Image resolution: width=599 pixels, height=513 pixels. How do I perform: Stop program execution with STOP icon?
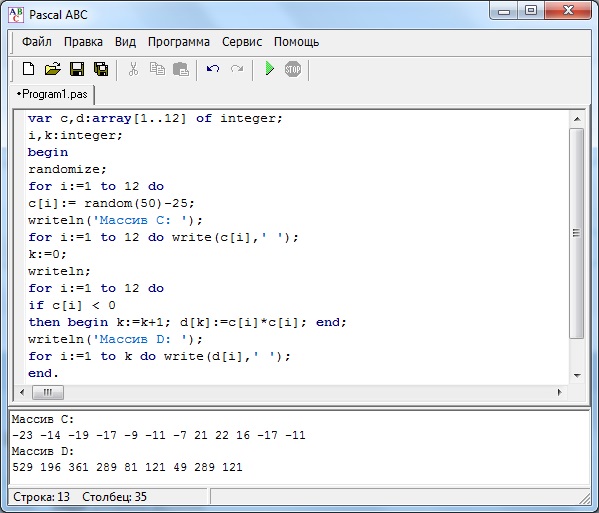(x=293, y=69)
